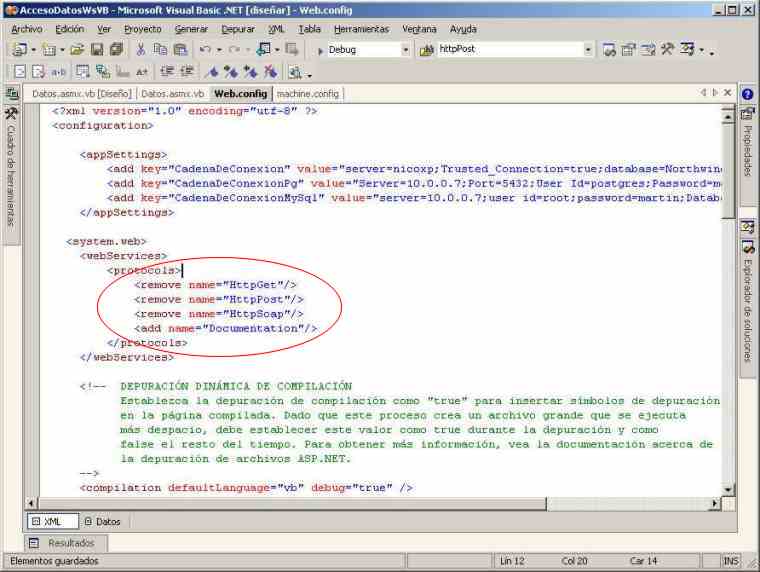Select the Web.config document tab
The width and height of the screenshot is (760, 572).
click(x=240, y=94)
